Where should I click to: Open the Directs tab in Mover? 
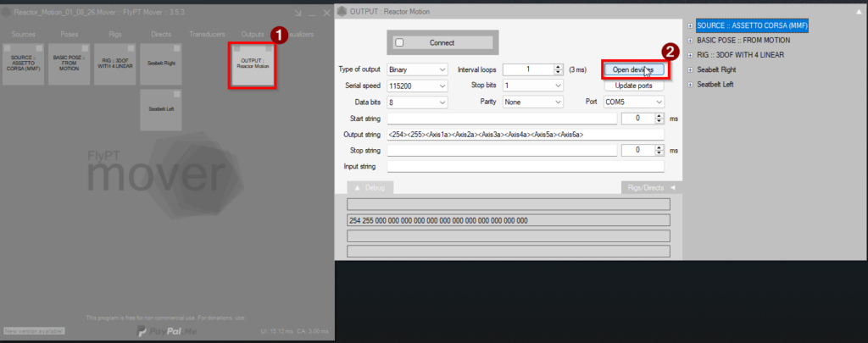pyautogui.click(x=161, y=34)
